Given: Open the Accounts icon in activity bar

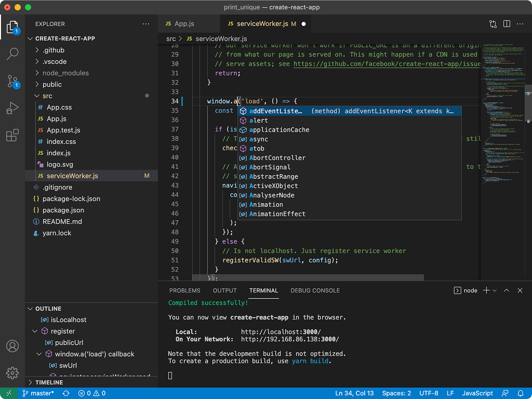Looking at the screenshot, I should [12, 347].
